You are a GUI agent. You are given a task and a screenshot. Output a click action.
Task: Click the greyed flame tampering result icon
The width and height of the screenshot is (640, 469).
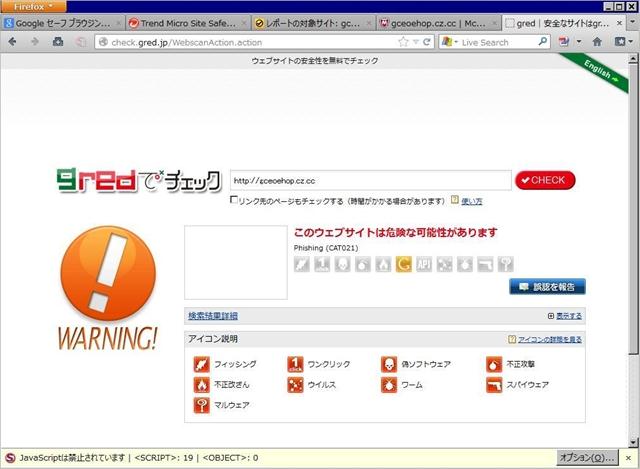(x=383, y=264)
